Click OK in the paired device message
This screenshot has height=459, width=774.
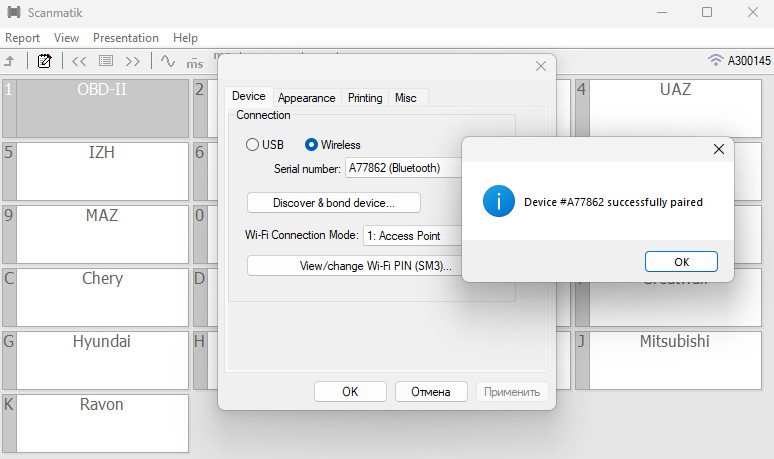(x=681, y=261)
